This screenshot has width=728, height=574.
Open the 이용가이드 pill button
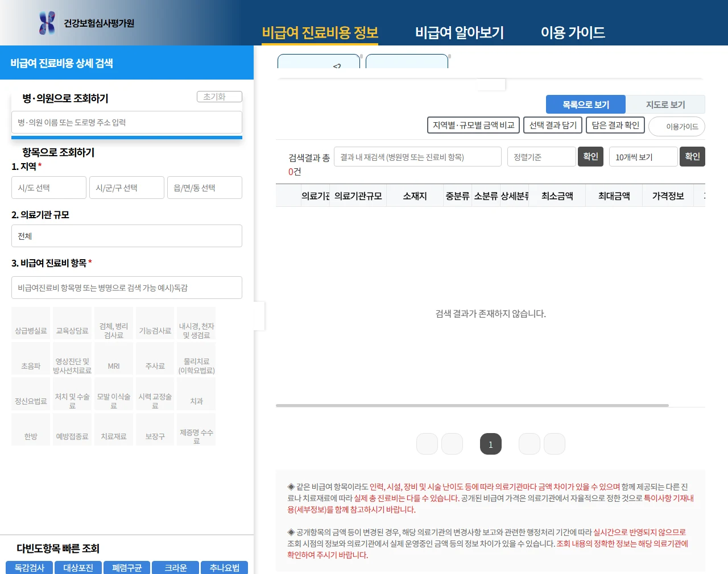click(x=677, y=126)
